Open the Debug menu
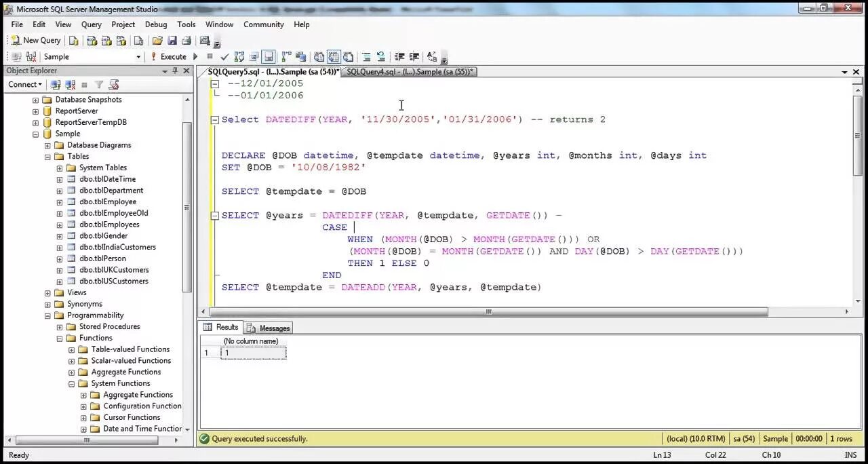Image resolution: width=868 pixels, height=464 pixels. point(156,24)
